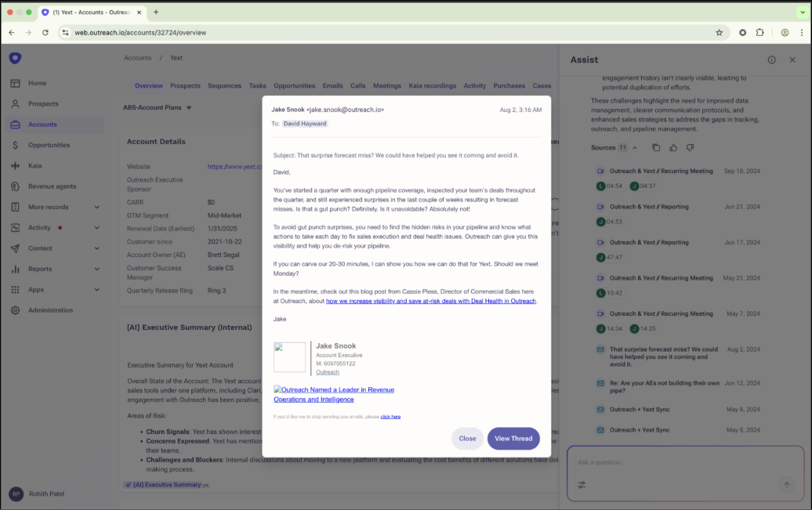812x510 pixels.
Task: Give thumbs down to Assist answer
Action: (x=690, y=147)
